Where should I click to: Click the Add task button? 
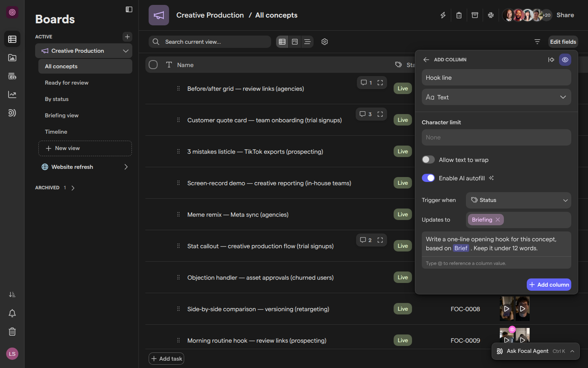167,359
